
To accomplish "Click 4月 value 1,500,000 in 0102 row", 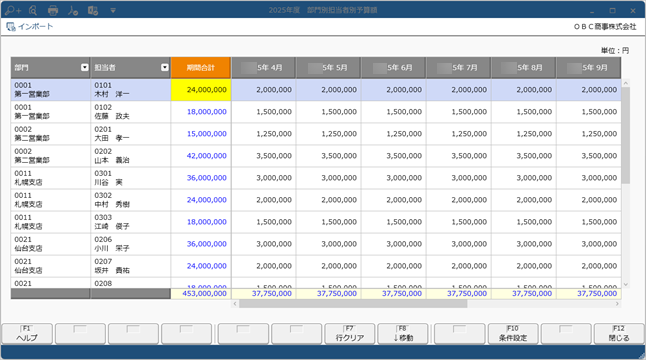I will [264, 112].
